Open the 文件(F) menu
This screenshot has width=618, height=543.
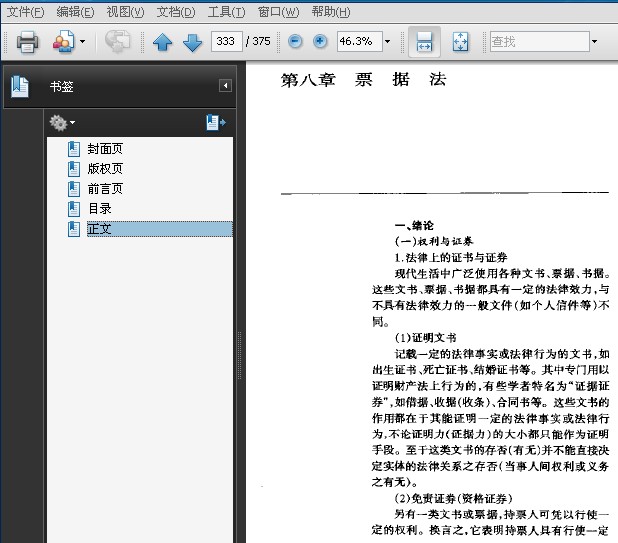(26, 12)
